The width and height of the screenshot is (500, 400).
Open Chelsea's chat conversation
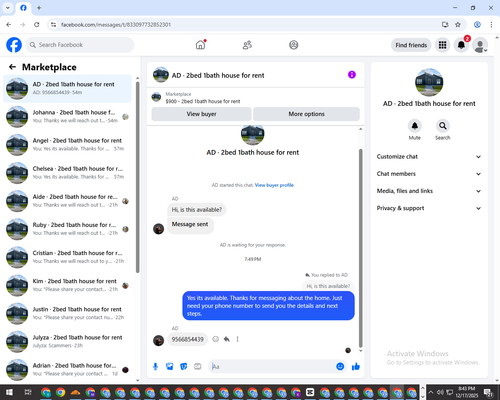point(67,173)
